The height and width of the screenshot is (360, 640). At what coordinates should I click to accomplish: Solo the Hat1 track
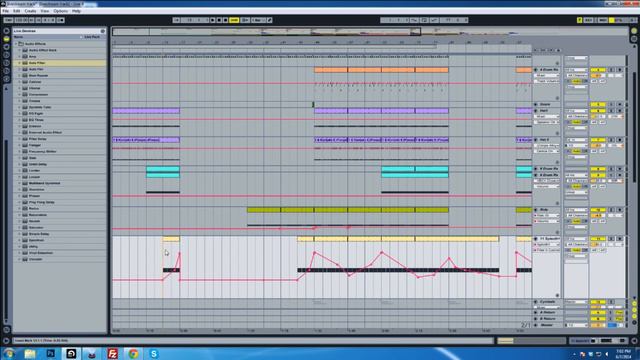[x=611, y=111]
